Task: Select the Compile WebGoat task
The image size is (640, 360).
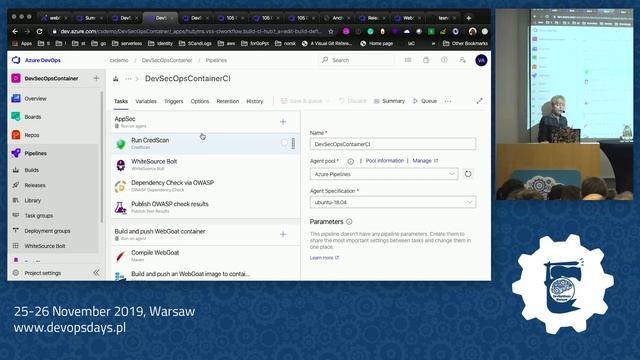Action: pos(206,256)
